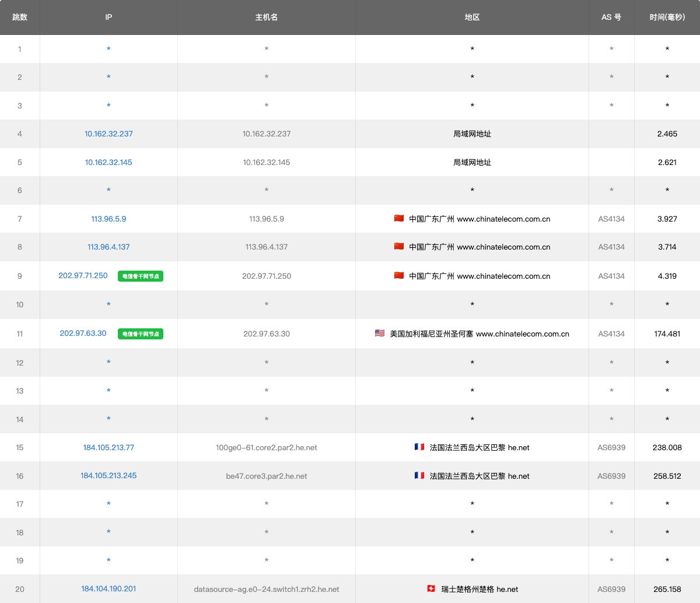Click the green backbone badge beside 202.97.63.30
The width and height of the screenshot is (700, 603).
tap(141, 334)
